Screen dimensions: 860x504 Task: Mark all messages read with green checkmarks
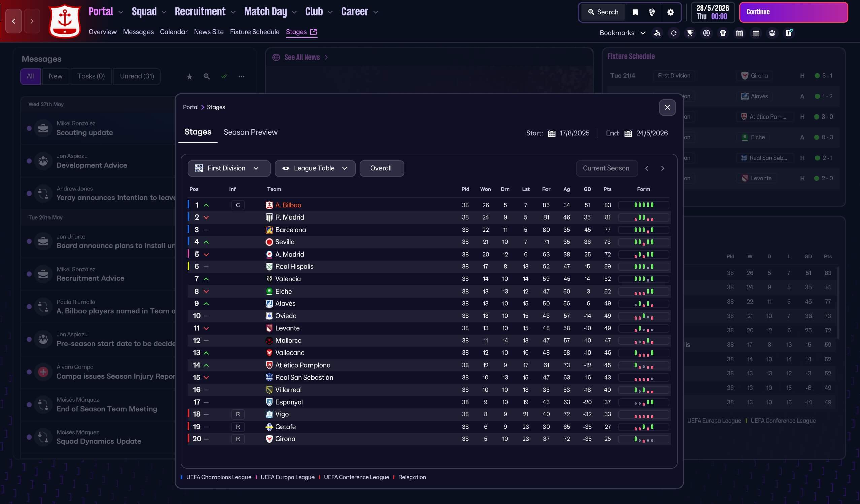point(224,76)
